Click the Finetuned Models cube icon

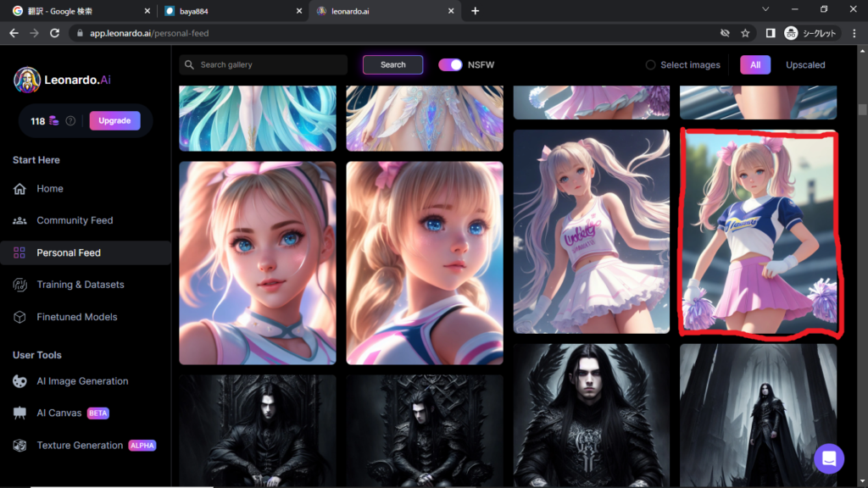19,317
